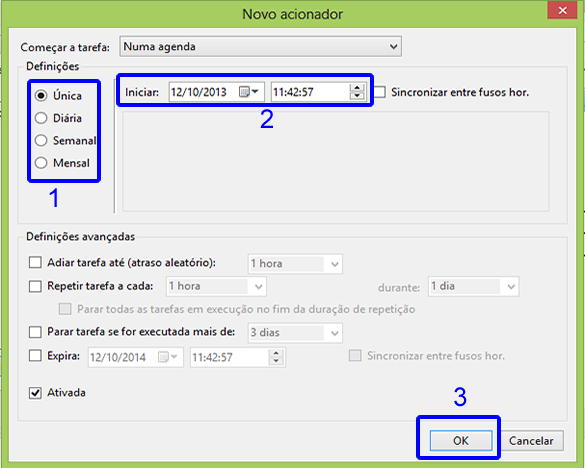Enable Sincronizar entre fusos hor. next to Iniciar
Image resolution: width=585 pixels, height=468 pixels.
tap(380, 92)
